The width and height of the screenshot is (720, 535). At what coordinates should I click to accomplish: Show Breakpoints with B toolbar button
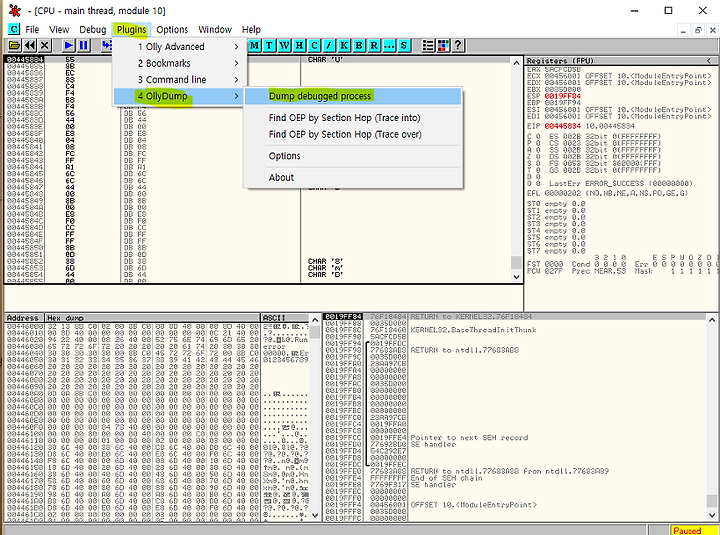[359, 45]
